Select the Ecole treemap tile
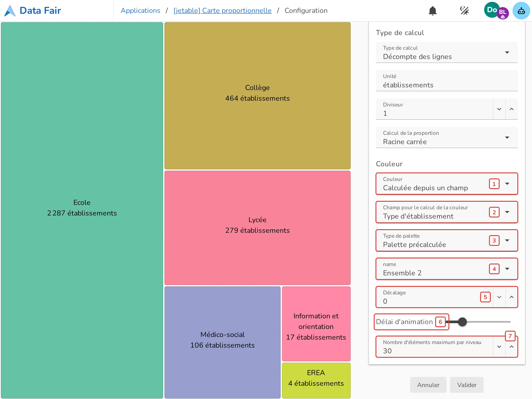The width and height of the screenshot is (532, 399). coord(82,210)
